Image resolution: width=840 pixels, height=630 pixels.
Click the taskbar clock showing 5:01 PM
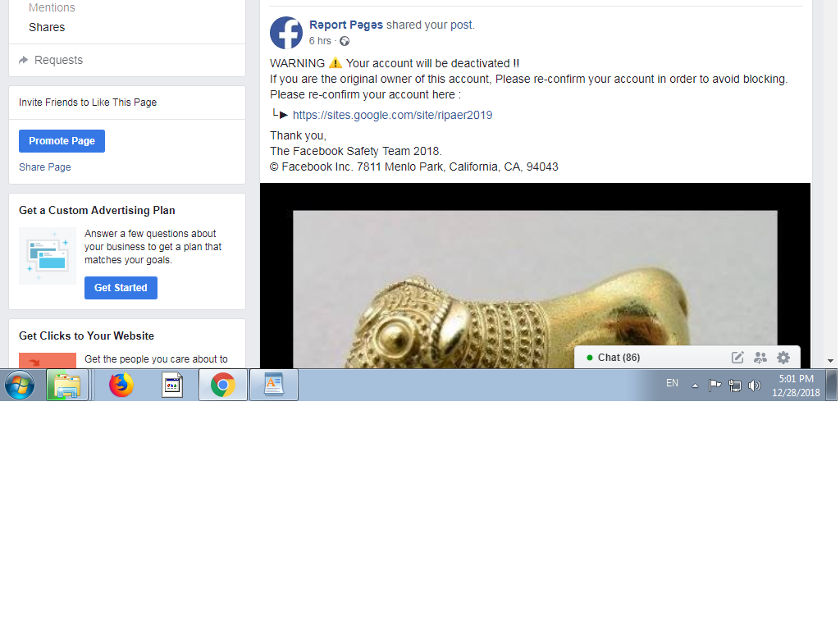796,386
